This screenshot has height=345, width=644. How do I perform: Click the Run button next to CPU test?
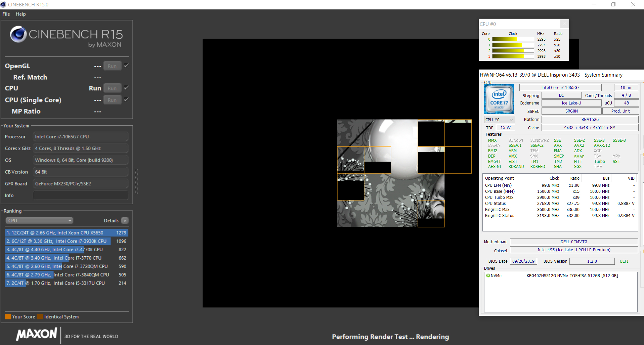tap(112, 88)
